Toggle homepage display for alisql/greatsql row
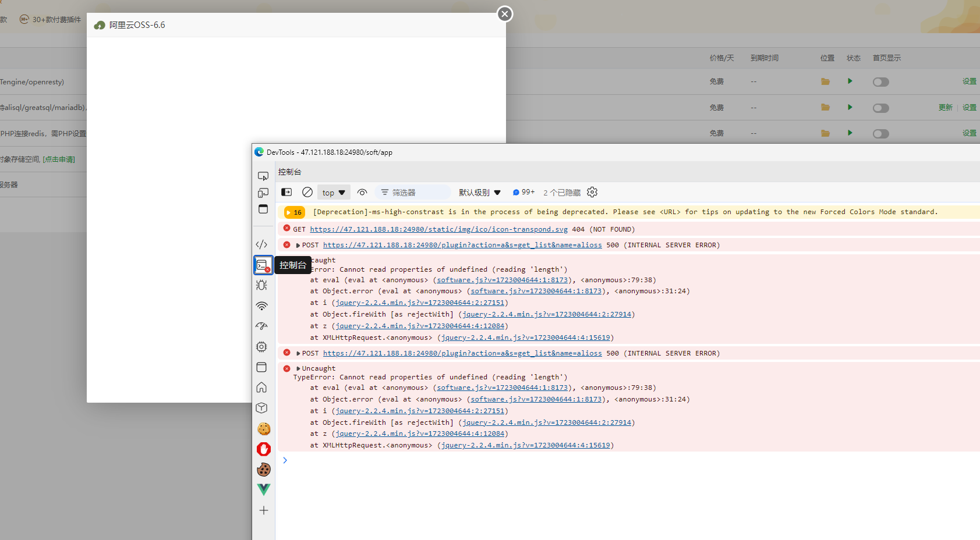The image size is (980, 540). pyautogui.click(x=881, y=108)
